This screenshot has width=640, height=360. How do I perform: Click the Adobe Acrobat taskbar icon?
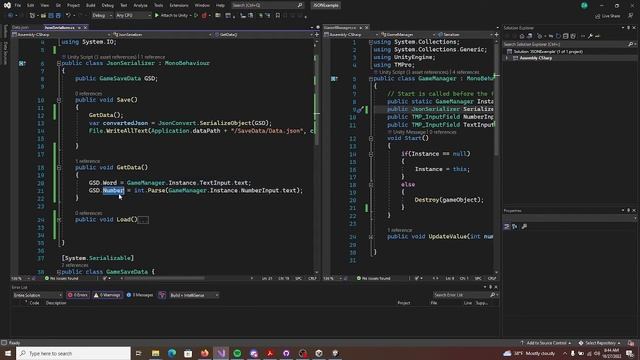(270, 353)
